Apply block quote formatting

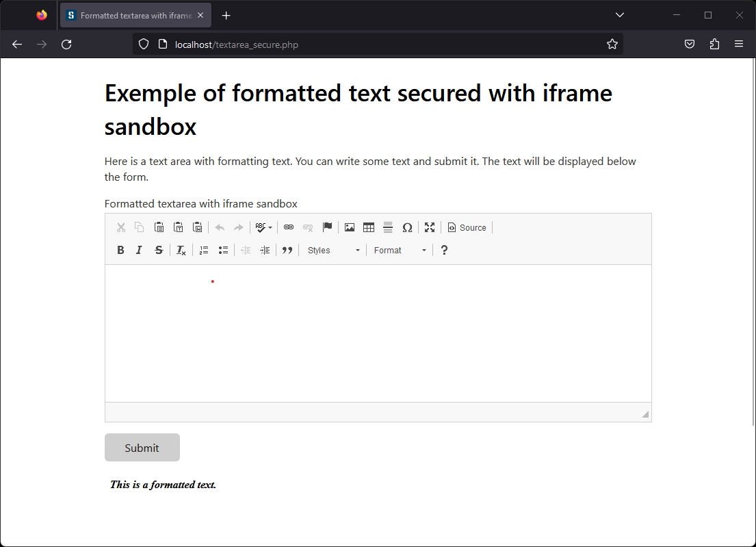287,251
